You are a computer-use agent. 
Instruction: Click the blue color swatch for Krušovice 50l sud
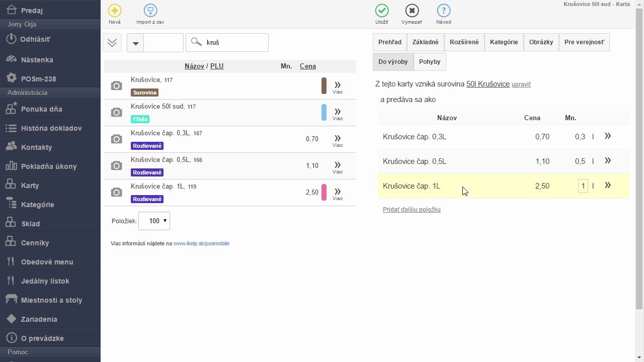324,113
